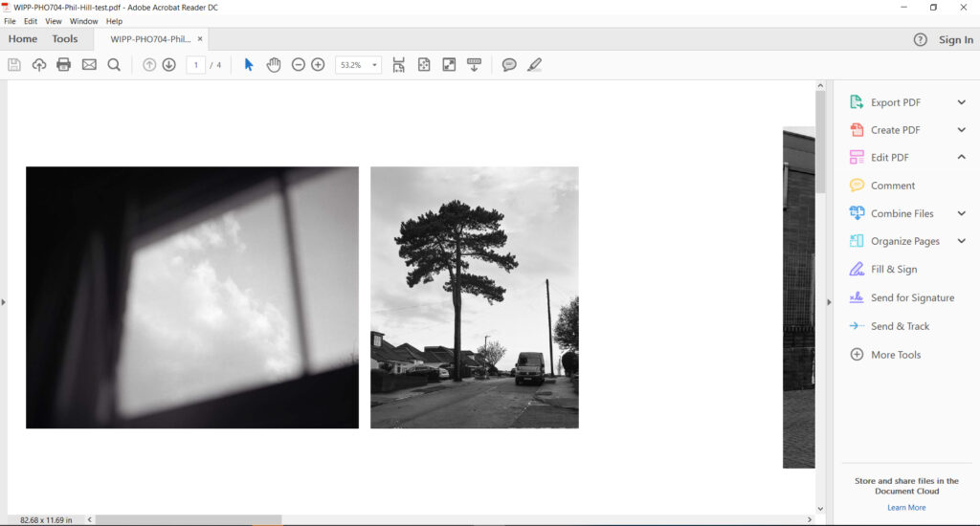Image resolution: width=980 pixels, height=526 pixels.
Task: Click the partially visible brick wall photo
Action: coord(799,297)
